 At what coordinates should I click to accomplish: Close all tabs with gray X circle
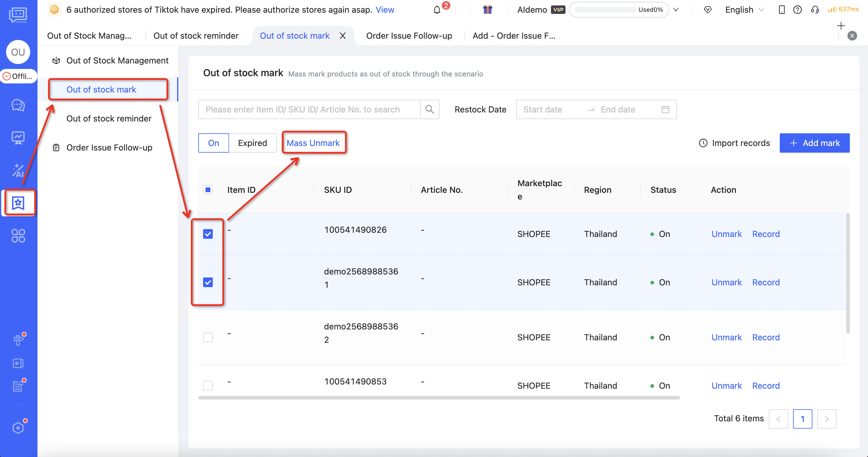(x=852, y=36)
